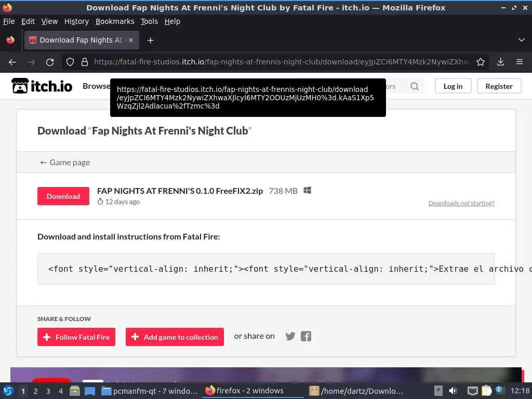Select the Download Fap Nights tab
This screenshot has height=399, width=532.
(x=82, y=40)
